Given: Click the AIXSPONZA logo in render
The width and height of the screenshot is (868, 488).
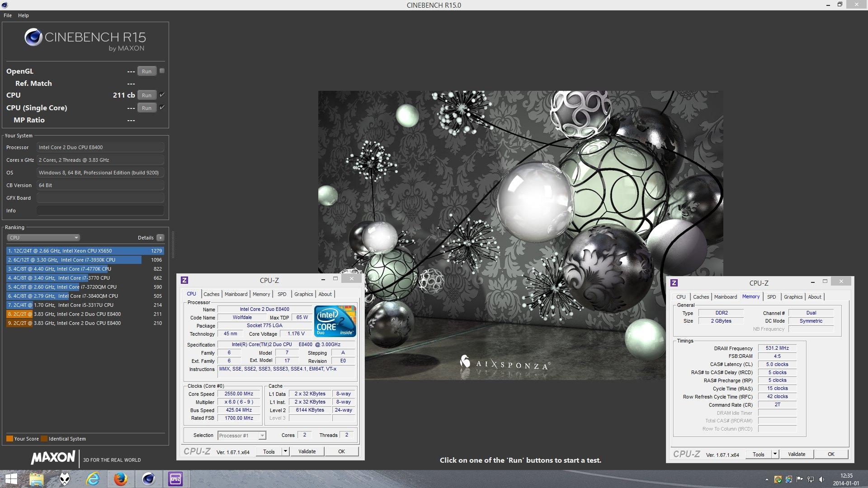Looking at the screenshot, I should [505, 362].
